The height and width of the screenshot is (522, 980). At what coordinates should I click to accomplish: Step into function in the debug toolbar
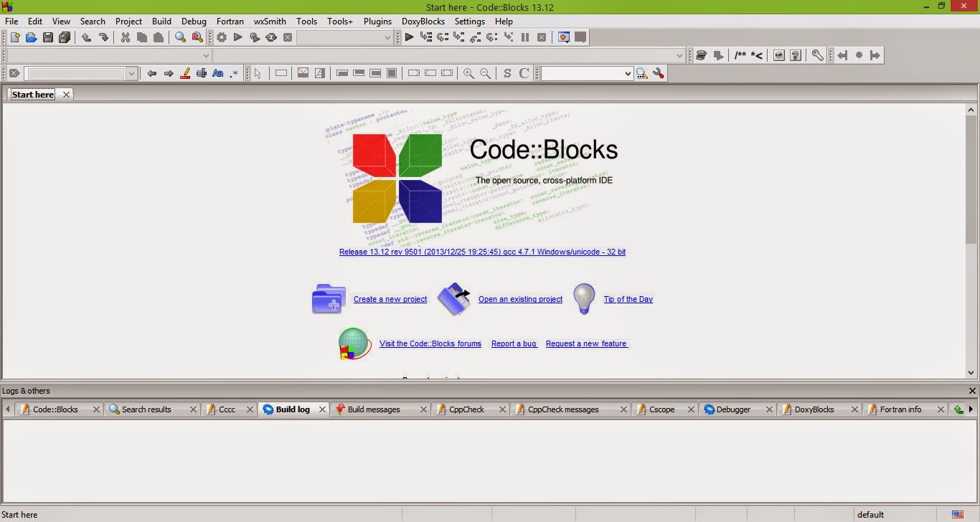[x=457, y=37]
